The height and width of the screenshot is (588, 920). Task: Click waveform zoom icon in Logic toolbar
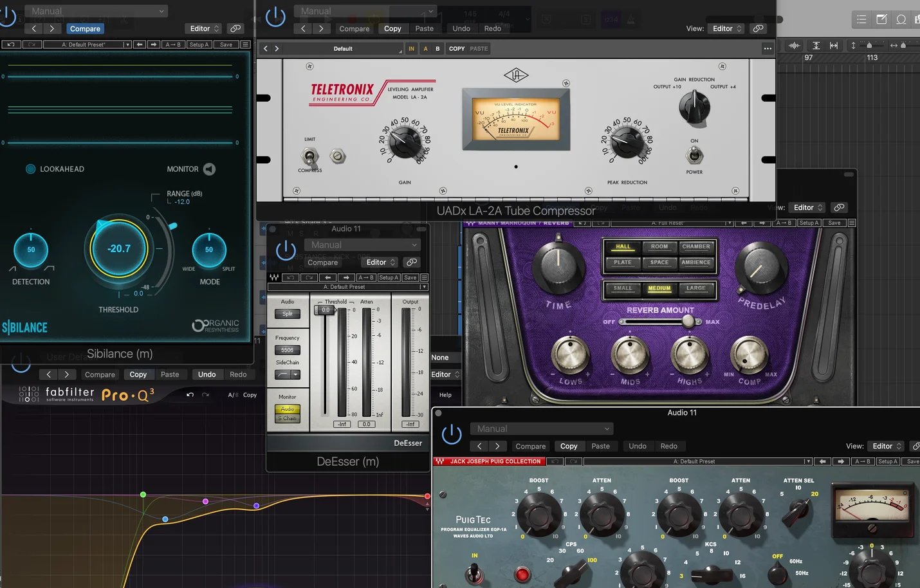pyautogui.click(x=795, y=45)
